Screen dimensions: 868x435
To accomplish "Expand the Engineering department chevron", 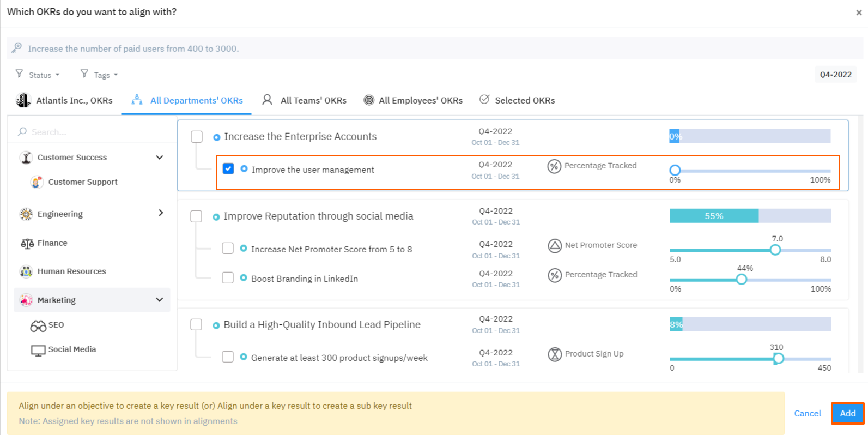I will [x=161, y=213].
